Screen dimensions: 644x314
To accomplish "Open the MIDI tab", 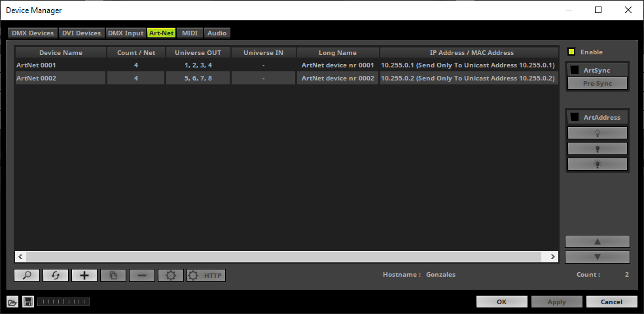I will pos(190,33).
